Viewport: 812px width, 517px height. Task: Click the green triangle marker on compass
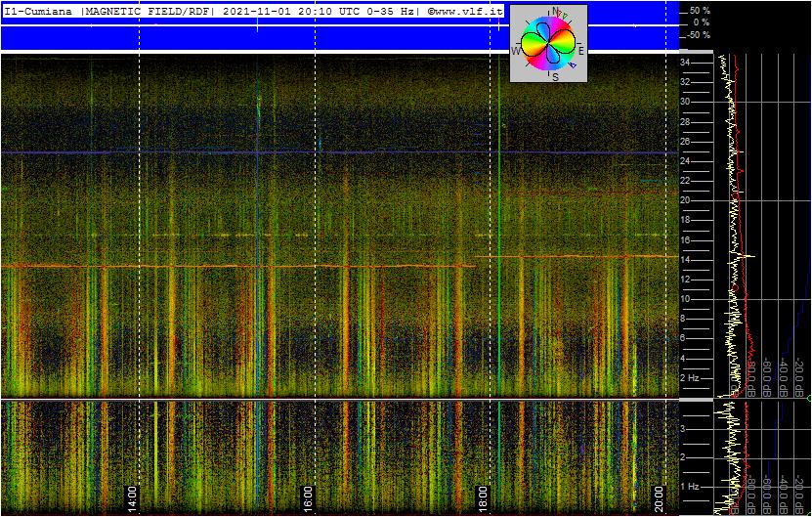565,17
